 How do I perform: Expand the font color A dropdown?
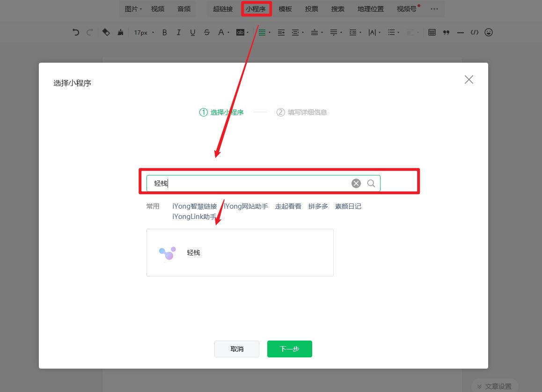[x=223, y=32]
